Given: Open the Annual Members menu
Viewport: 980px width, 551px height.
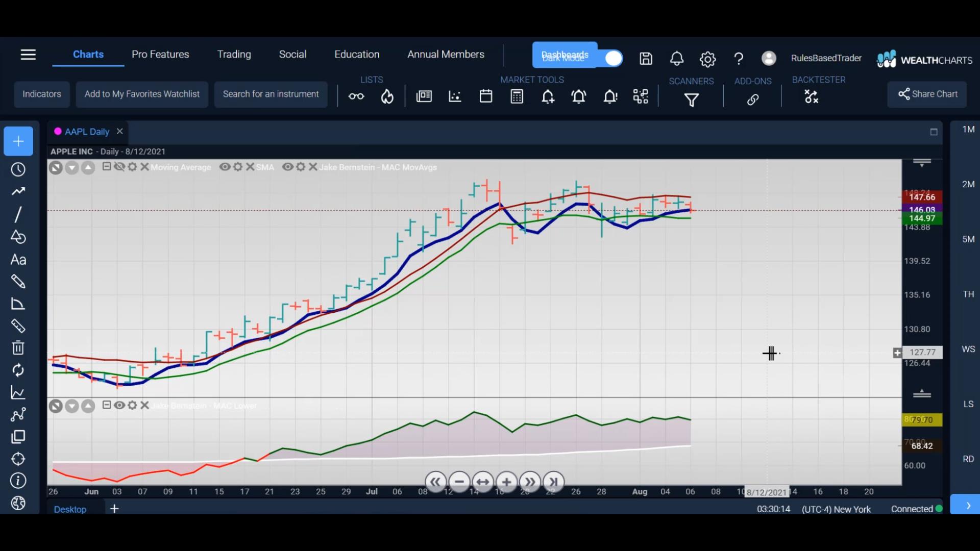Looking at the screenshot, I should (446, 54).
